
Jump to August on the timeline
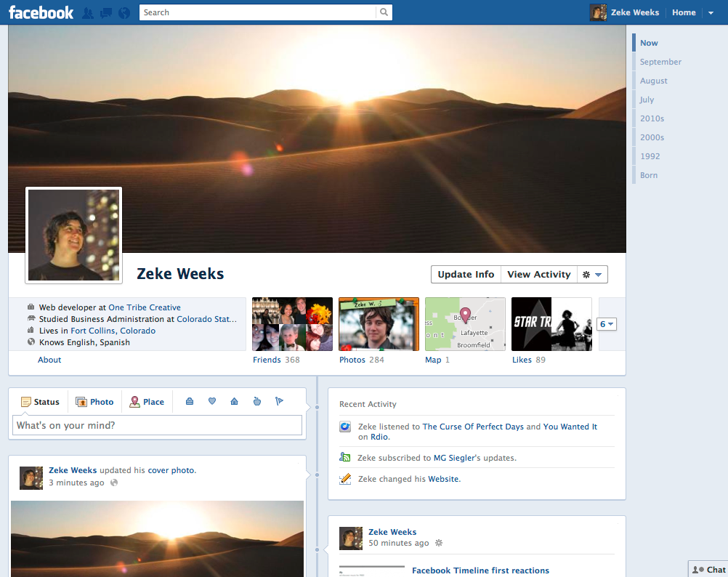click(654, 81)
